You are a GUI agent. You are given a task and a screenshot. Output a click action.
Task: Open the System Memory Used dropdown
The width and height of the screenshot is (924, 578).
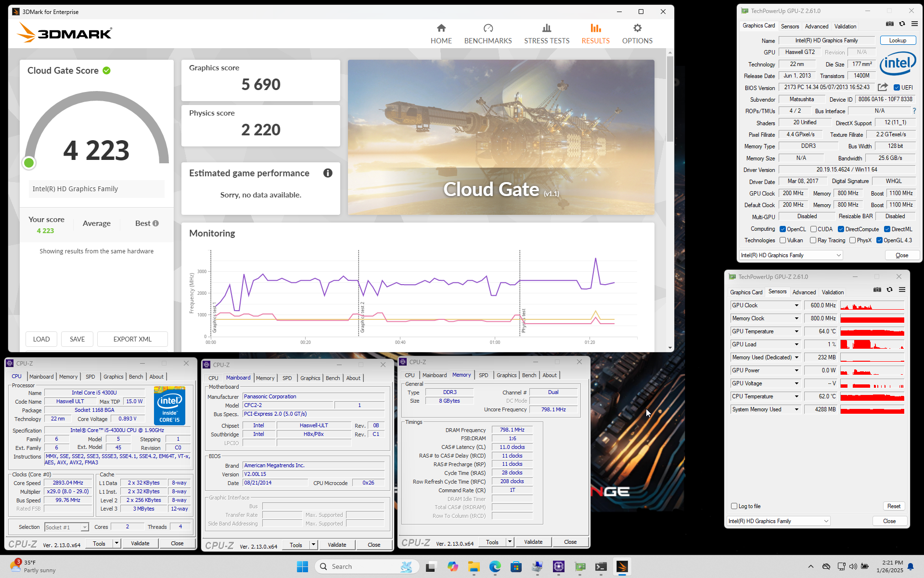(x=796, y=409)
